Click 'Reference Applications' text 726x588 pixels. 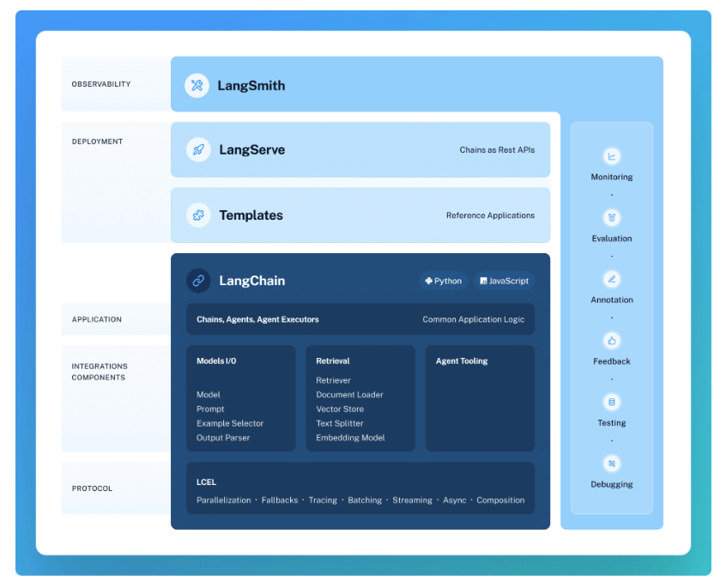coord(490,215)
